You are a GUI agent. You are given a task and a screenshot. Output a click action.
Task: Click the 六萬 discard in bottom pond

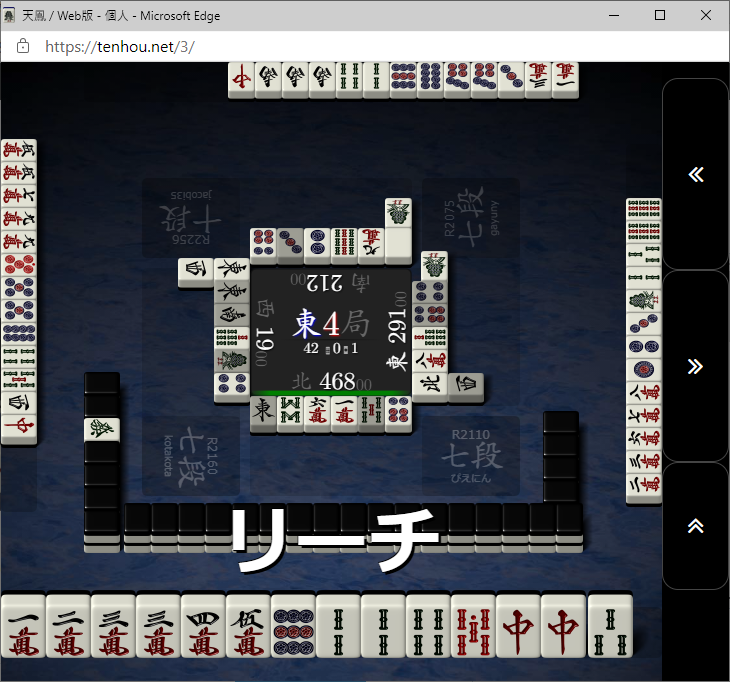pos(317,414)
